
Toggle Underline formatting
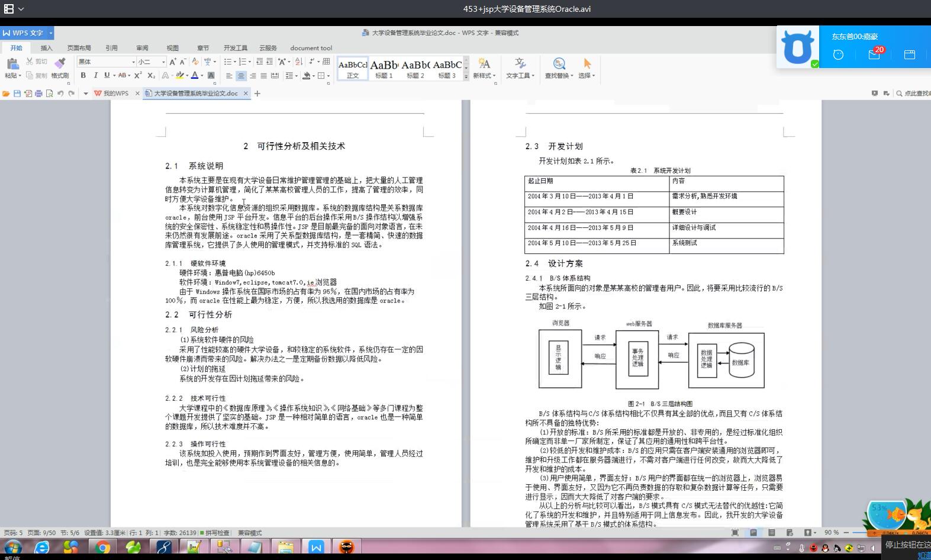pos(107,75)
